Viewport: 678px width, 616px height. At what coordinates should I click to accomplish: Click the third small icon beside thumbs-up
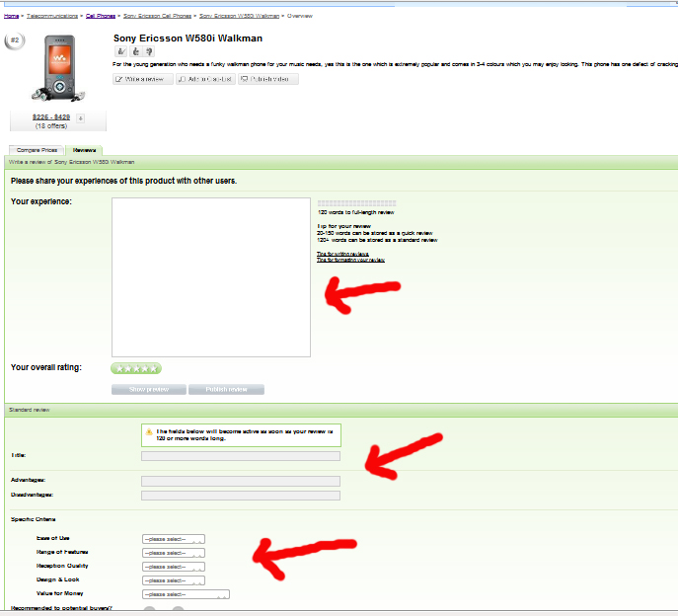(149, 51)
